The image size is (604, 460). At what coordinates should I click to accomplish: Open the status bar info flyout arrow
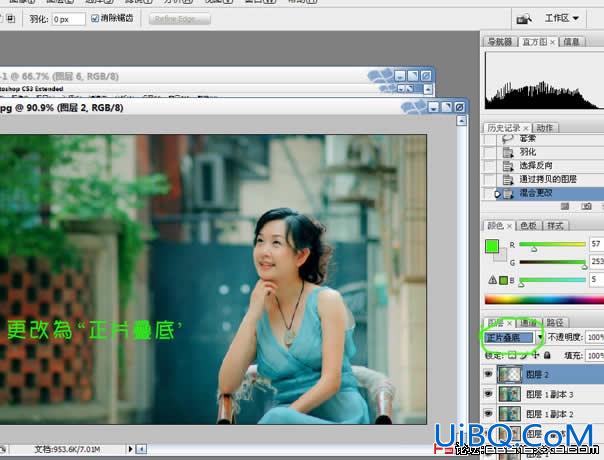[130, 449]
